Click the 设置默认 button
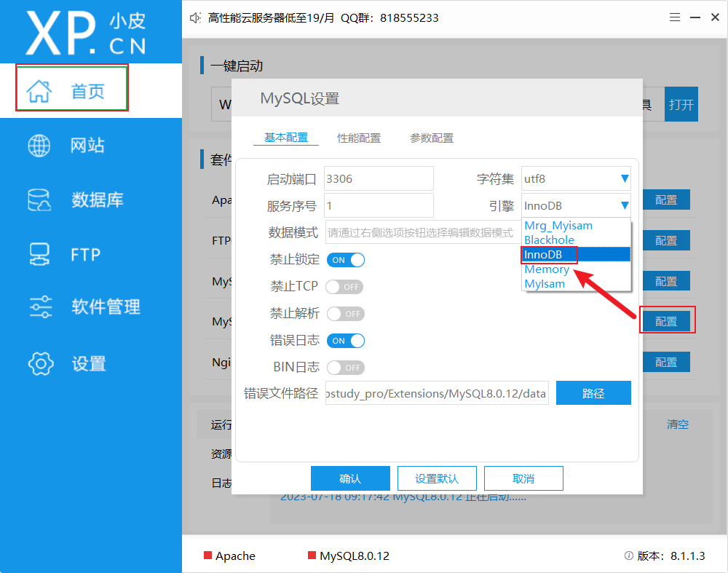The height and width of the screenshot is (573, 728). click(437, 478)
